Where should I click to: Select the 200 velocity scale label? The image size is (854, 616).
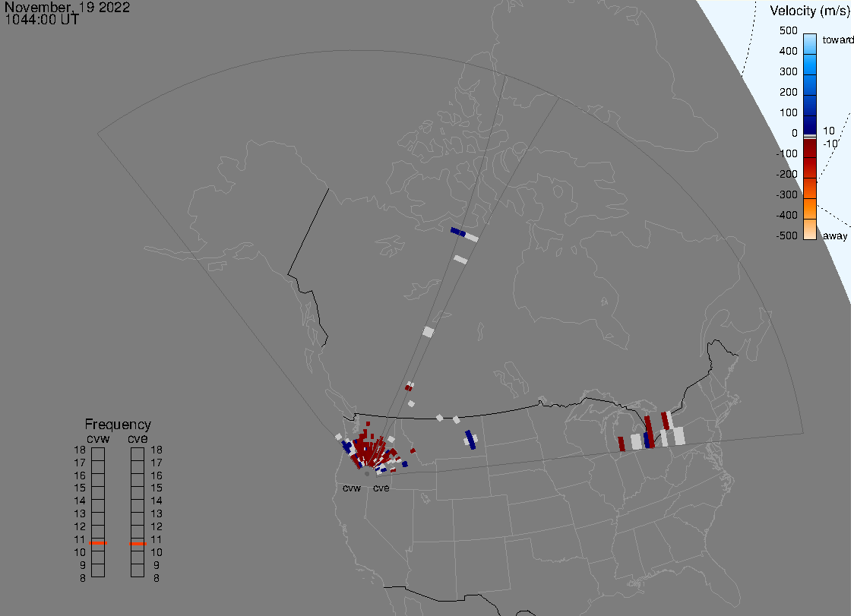coord(788,92)
